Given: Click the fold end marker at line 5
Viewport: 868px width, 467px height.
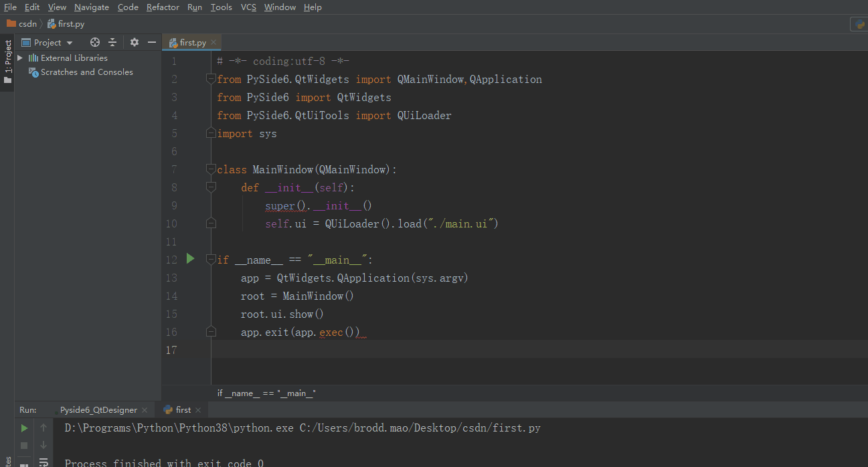Looking at the screenshot, I should [x=211, y=133].
